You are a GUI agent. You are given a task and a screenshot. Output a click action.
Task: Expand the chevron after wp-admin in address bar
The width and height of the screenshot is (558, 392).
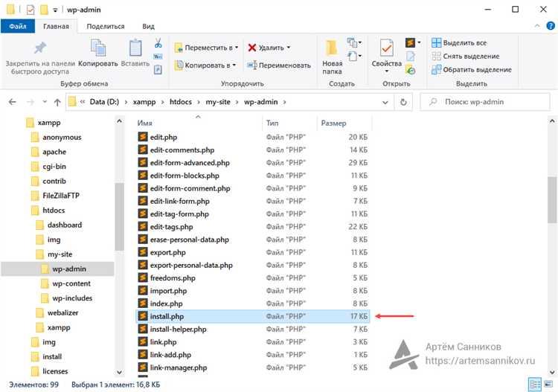[284, 103]
